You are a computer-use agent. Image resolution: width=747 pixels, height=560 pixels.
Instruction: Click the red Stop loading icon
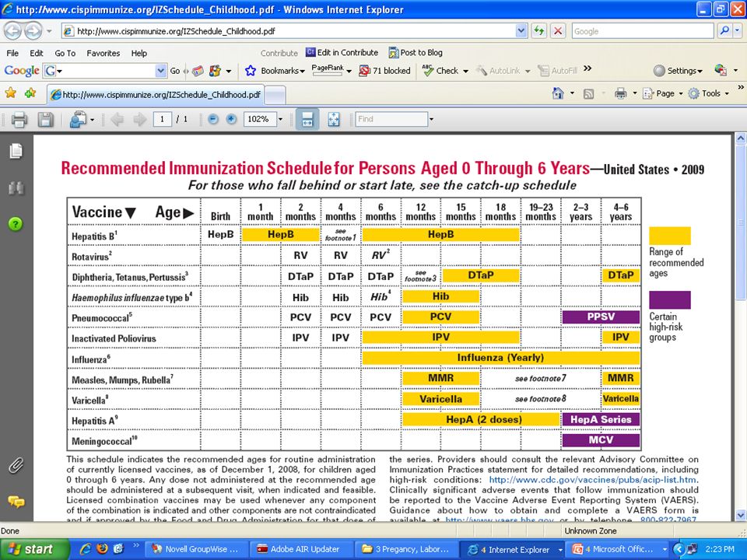pos(557,31)
